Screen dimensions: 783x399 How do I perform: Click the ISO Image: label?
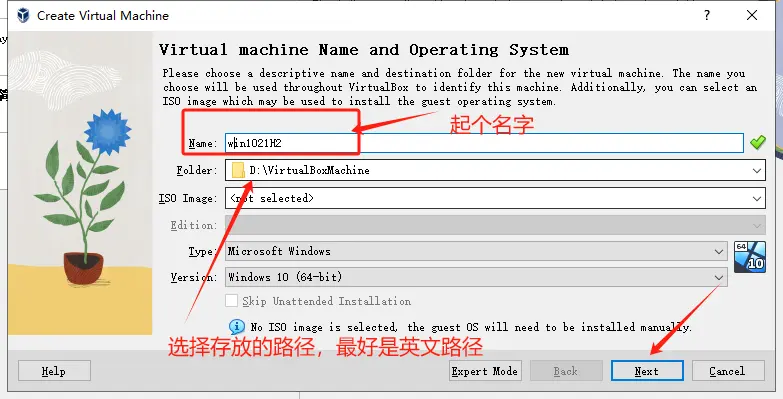tap(188, 198)
